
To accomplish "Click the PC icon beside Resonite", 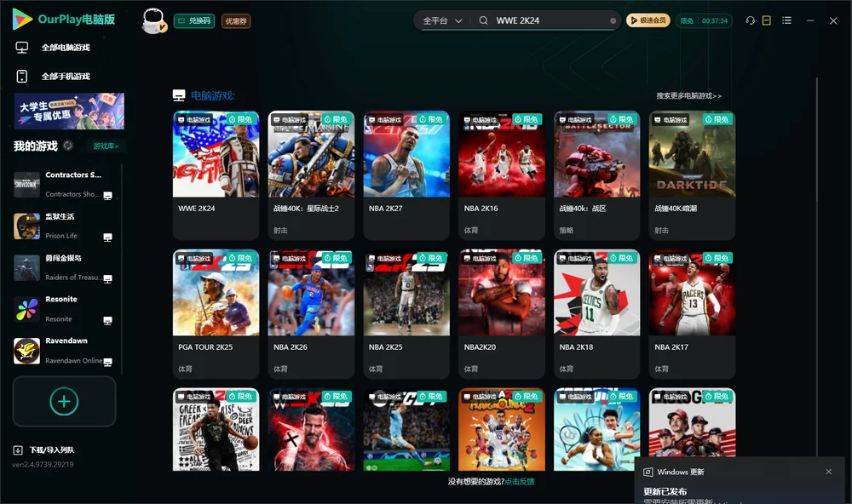I will point(107,320).
